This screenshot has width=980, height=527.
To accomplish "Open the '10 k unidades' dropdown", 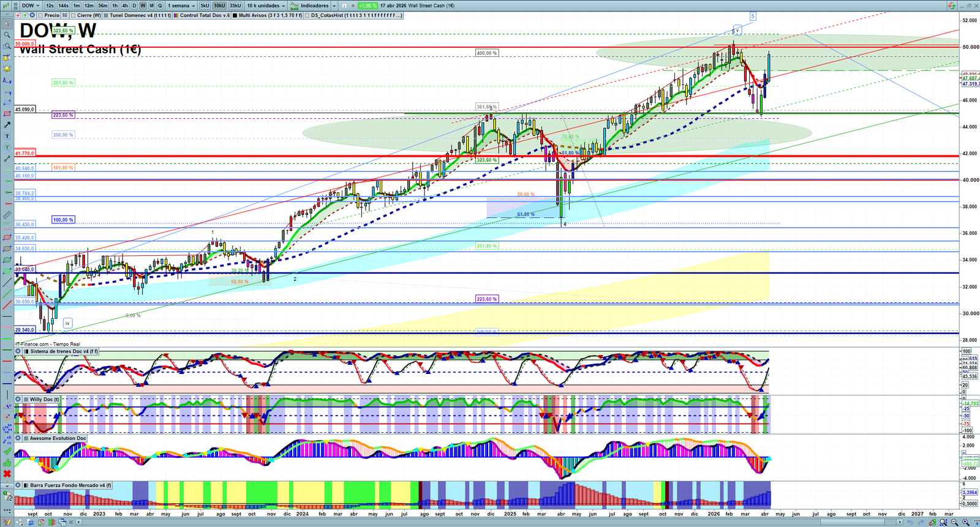I will pyautogui.click(x=266, y=6).
